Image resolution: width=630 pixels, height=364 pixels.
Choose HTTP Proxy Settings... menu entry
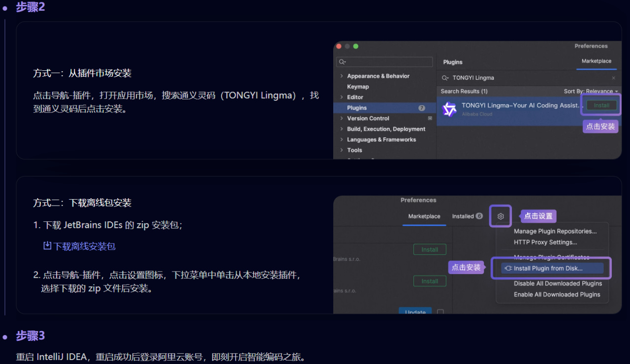click(x=545, y=242)
